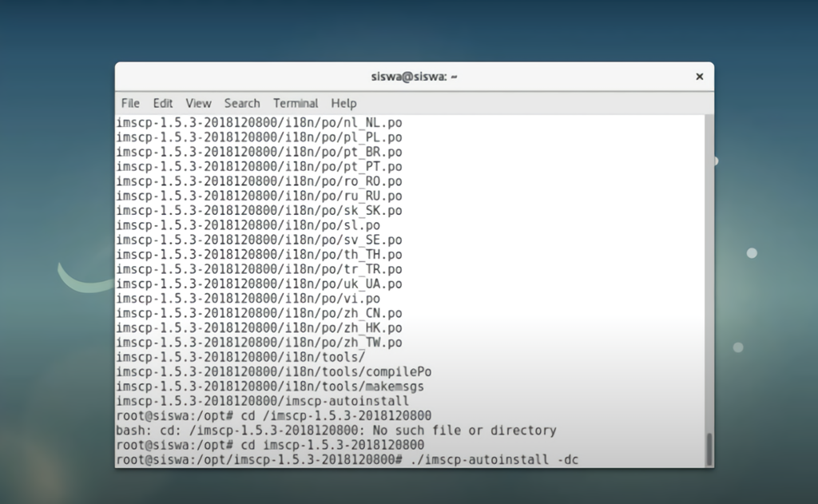Click the line ending in ro_RO.po
Viewport: 818px width, 504px height.
260,181
